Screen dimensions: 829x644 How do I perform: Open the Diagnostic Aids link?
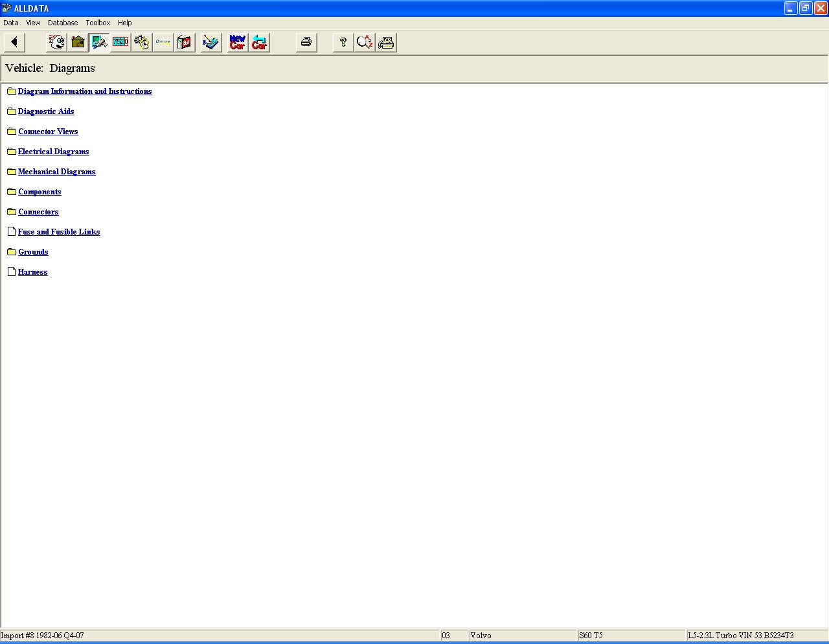click(x=46, y=111)
